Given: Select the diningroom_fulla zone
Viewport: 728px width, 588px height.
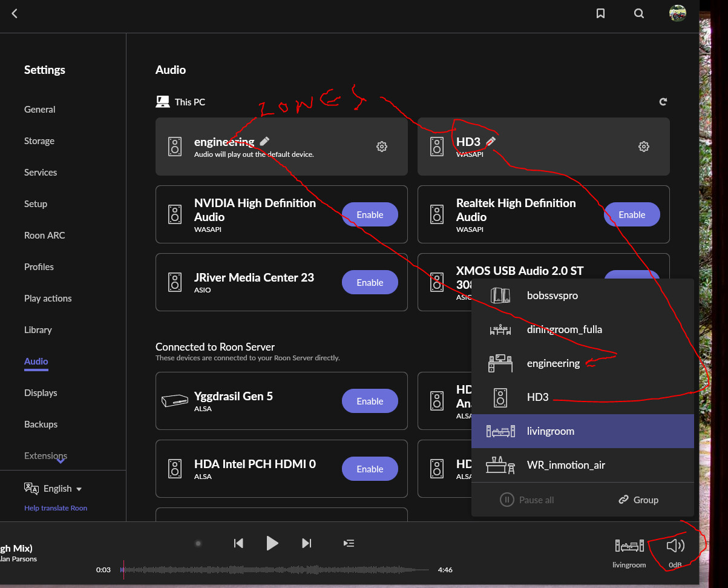Looking at the screenshot, I should [x=583, y=329].
